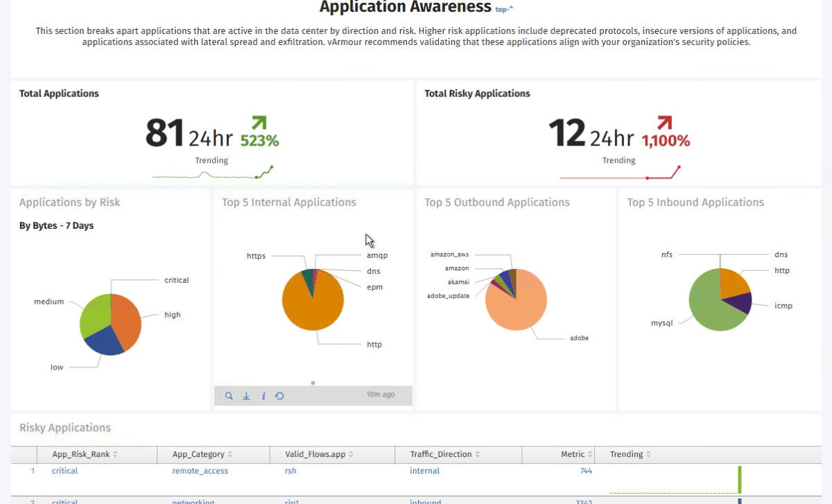
Task: Select the green medium slice in risk pie
Action: 96,315
